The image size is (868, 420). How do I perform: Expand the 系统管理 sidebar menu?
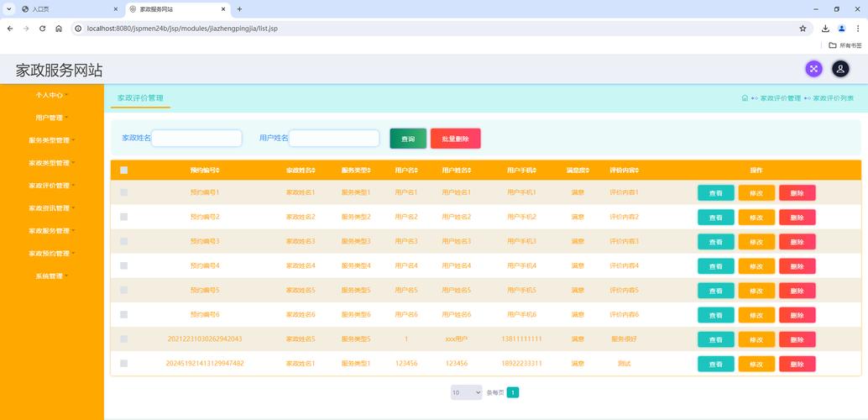(x=51, y=276)
